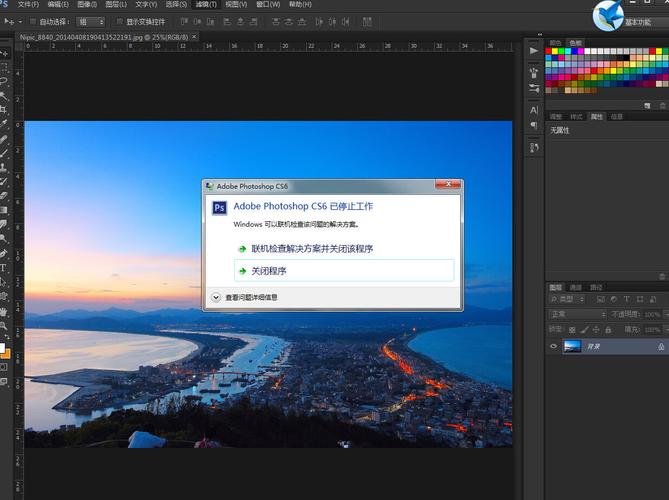
Task: Select the Hand tool
Action: (x=3, y=312)
